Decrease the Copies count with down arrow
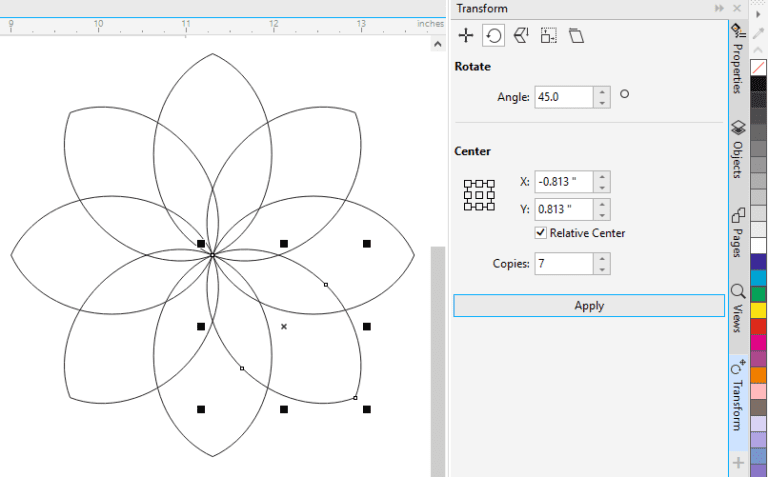Screen dimensions: 768x477 coord(602,270)
